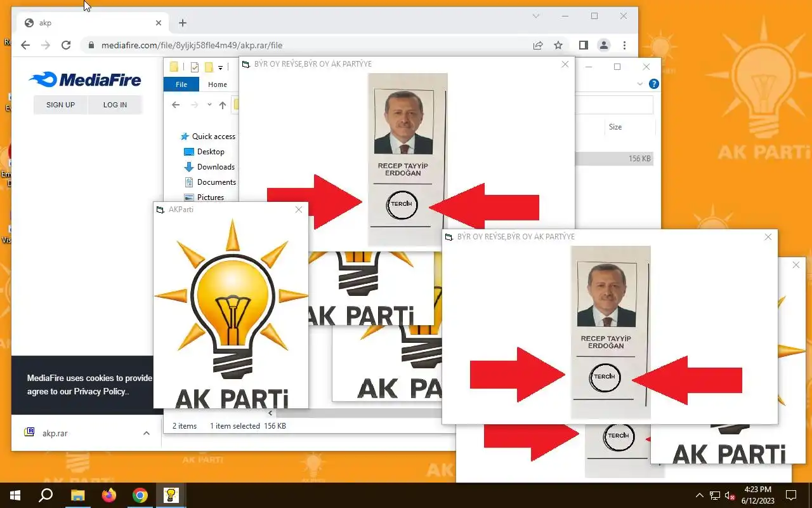The image size is (812, 508).
Task: Sort by Size column header
Action: (615, 127)
